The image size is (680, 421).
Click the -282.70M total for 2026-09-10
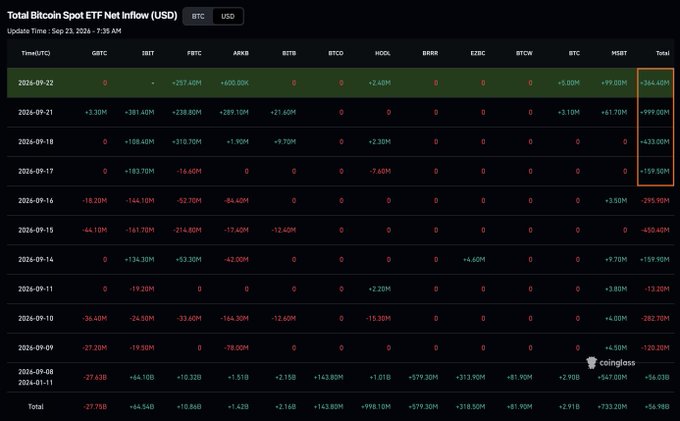point(655,318)
